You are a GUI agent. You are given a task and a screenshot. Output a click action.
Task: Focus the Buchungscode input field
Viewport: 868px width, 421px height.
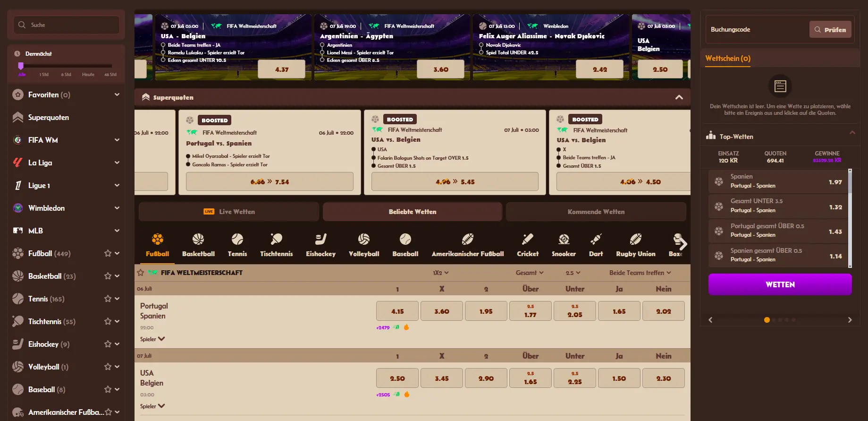click(756, 29)
